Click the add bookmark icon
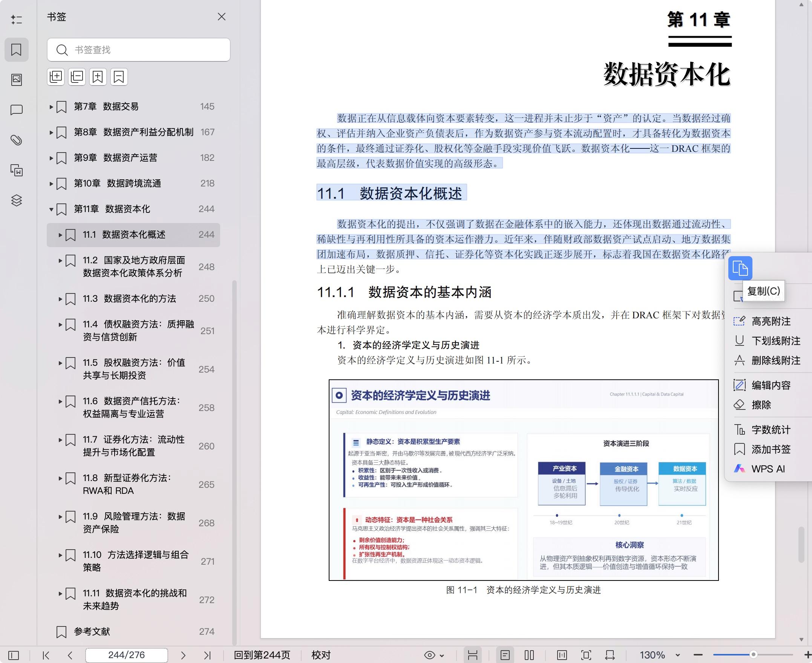 (98, 77)
